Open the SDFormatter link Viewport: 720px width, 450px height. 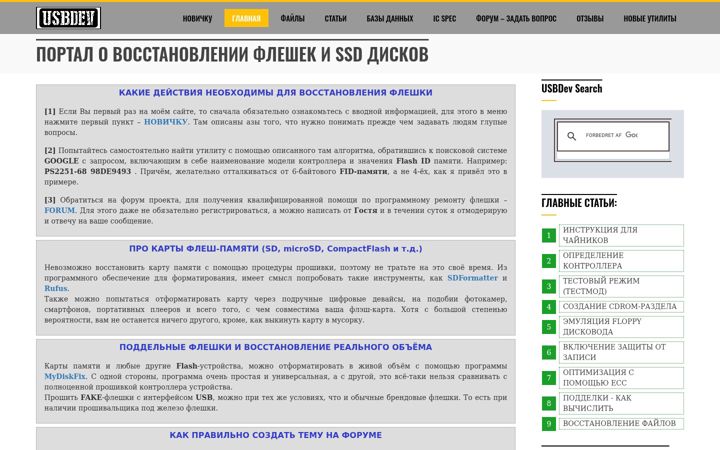(472, 278)
